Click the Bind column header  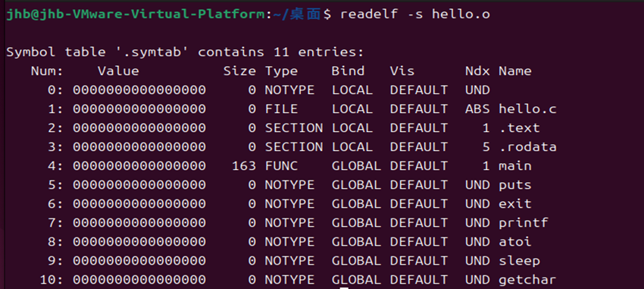pyautogui.click(x=348, y=71)
